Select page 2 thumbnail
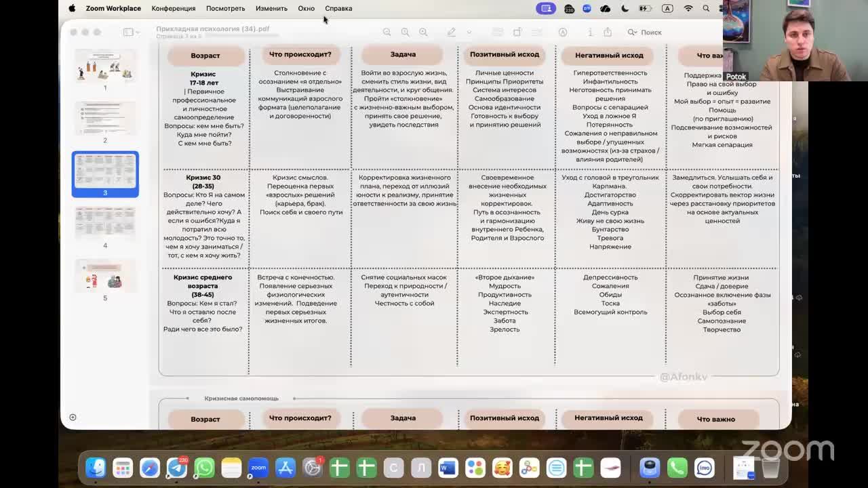 coord(105,118)
